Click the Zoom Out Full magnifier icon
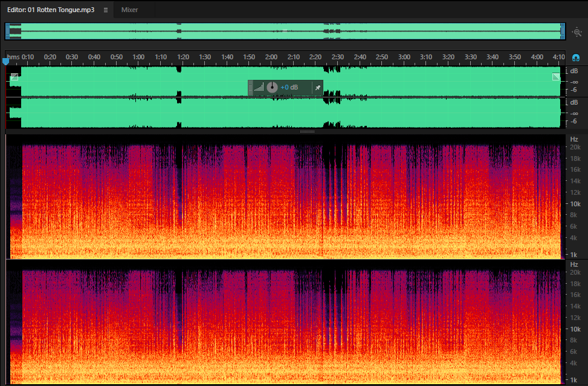 pyautogui.click(x=577, y=32)
